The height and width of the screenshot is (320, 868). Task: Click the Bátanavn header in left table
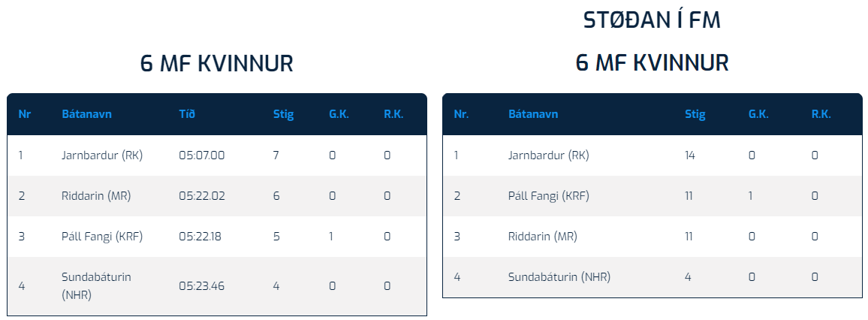[86, 115]
